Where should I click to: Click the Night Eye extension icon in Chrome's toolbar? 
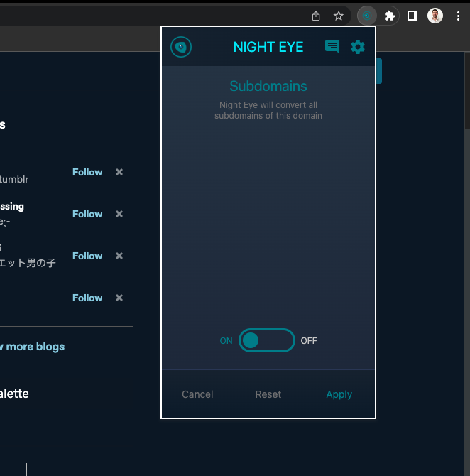pos(367,16)
